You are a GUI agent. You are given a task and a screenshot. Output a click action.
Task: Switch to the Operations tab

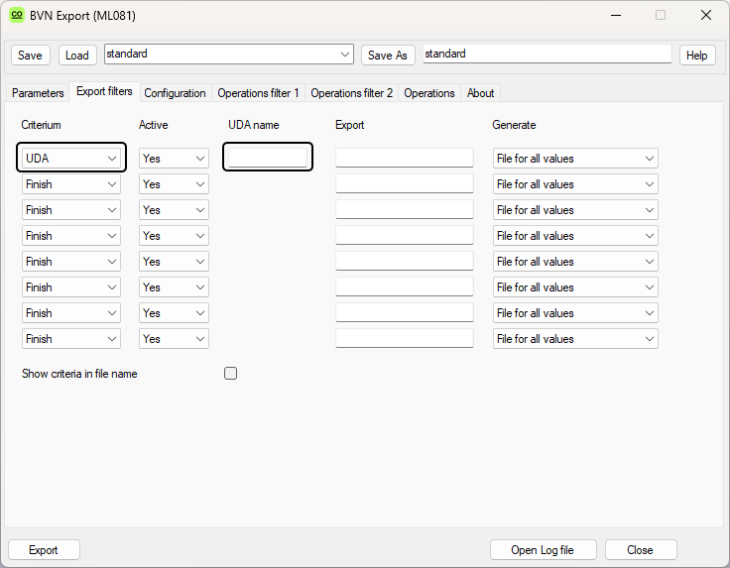pyautogui.click(x=429, y=93)
